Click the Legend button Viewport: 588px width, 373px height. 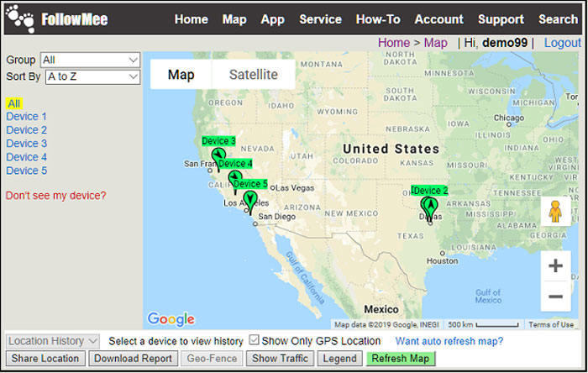[339, 359]
